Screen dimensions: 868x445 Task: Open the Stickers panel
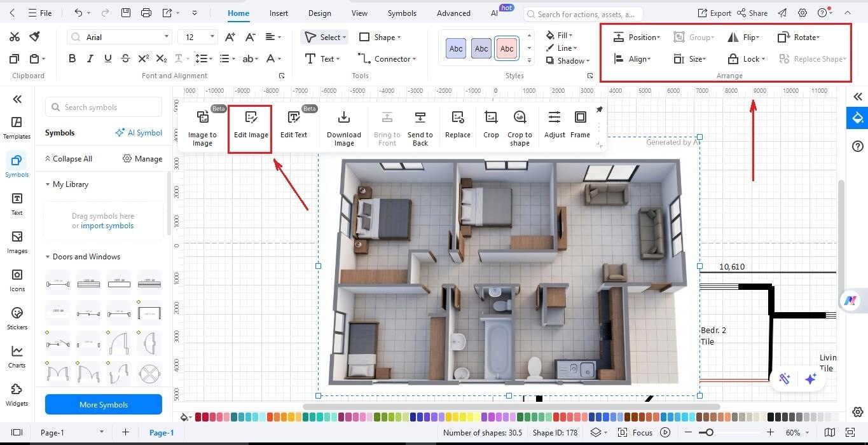point(17,318)
